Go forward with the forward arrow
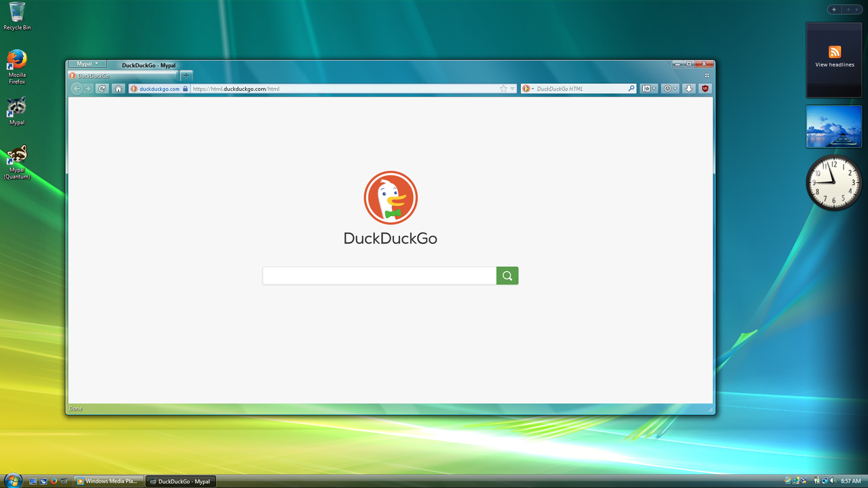868x488 pixels. [x=87, y=89]
